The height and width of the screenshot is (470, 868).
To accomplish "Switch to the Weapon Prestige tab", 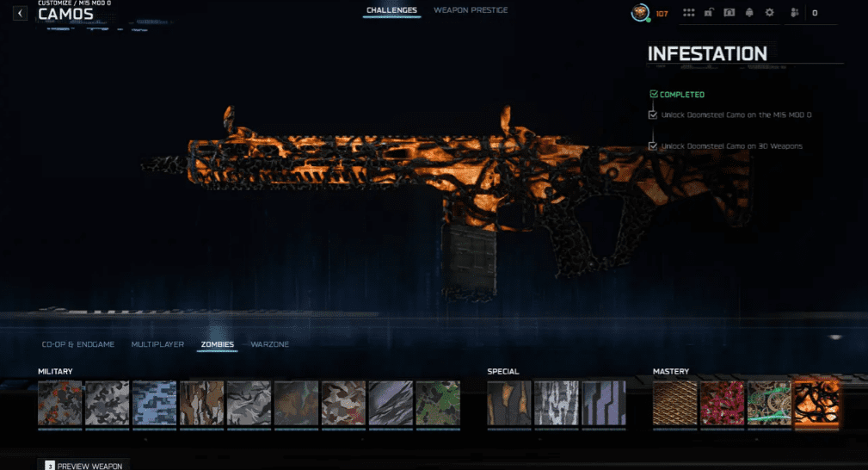I will (x=471, y=10).
